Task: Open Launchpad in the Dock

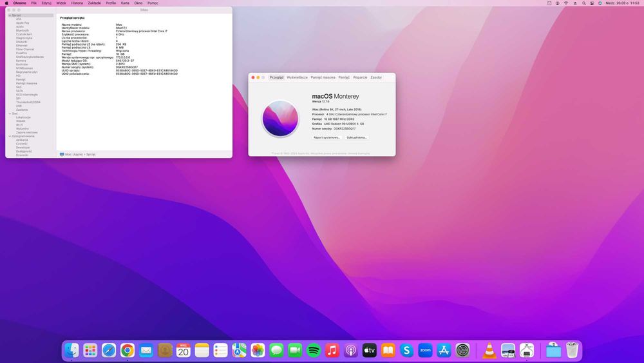Action: coord(90,350)
